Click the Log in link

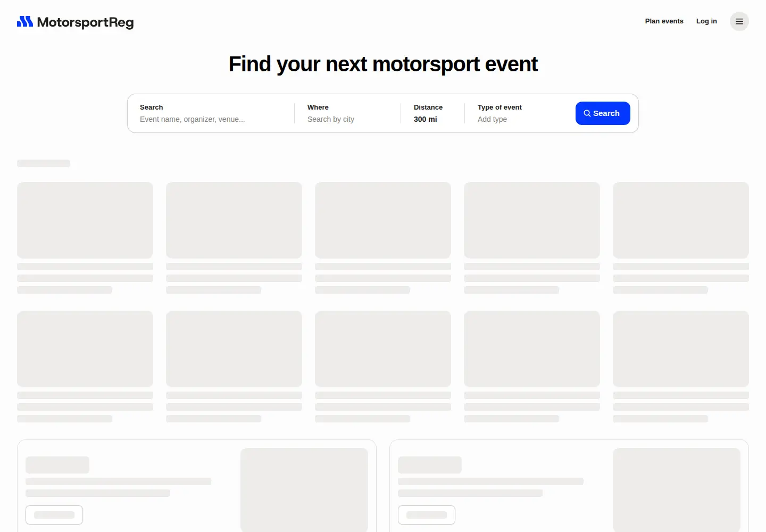(x=706, y=21)
